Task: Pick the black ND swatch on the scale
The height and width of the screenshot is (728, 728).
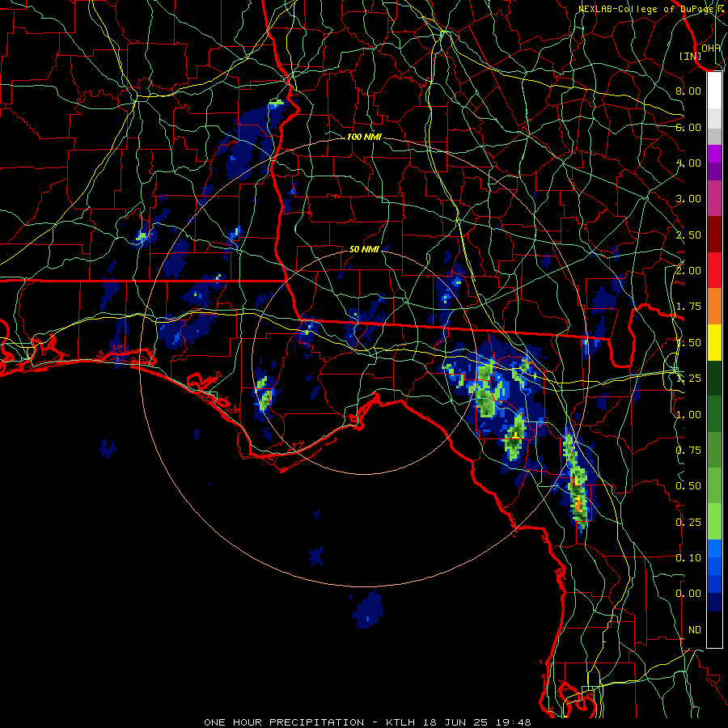Action: pyautogui.click(x=714, y=629)
